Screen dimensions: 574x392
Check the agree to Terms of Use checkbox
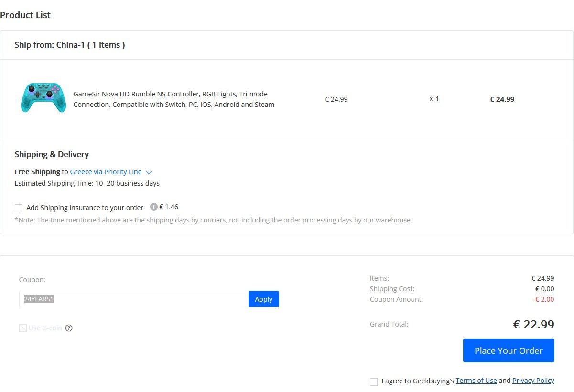coord(374,381)
